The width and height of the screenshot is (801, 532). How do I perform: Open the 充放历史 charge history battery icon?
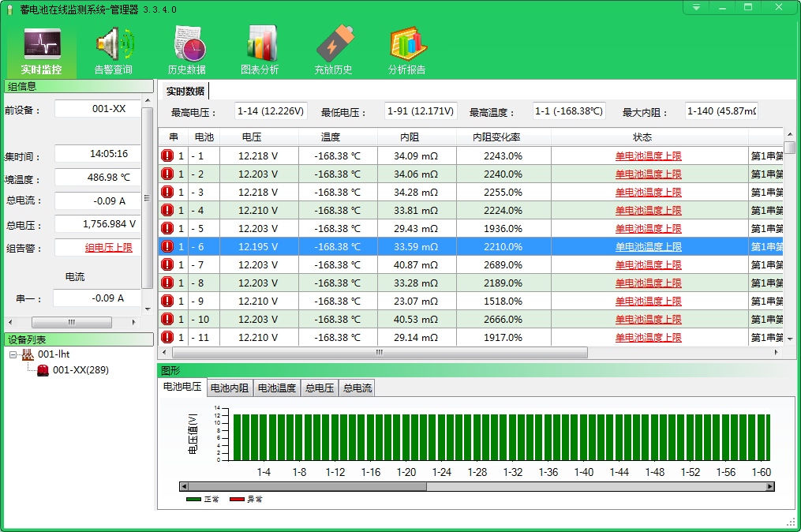(333, 45)
